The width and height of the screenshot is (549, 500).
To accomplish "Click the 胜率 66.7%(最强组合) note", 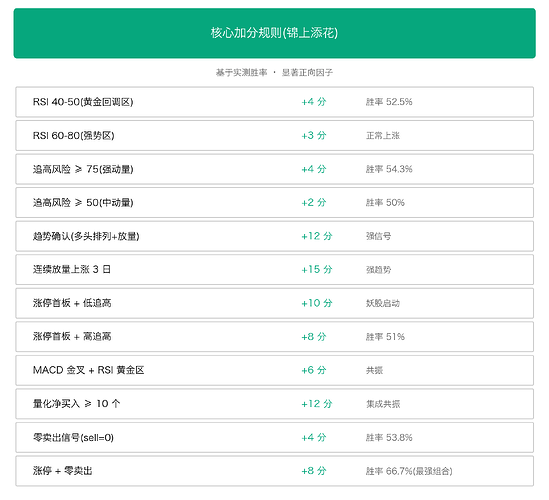I will click(x=409, y=471).
